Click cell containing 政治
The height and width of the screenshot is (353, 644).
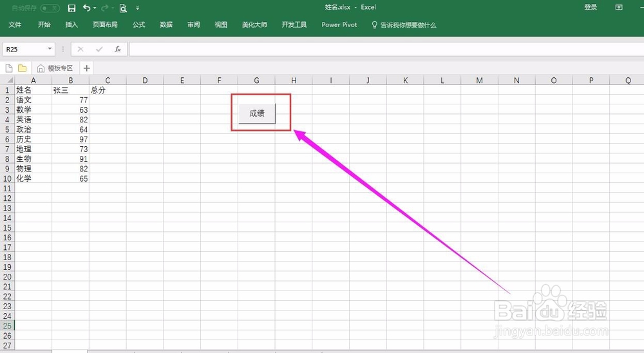33,129
